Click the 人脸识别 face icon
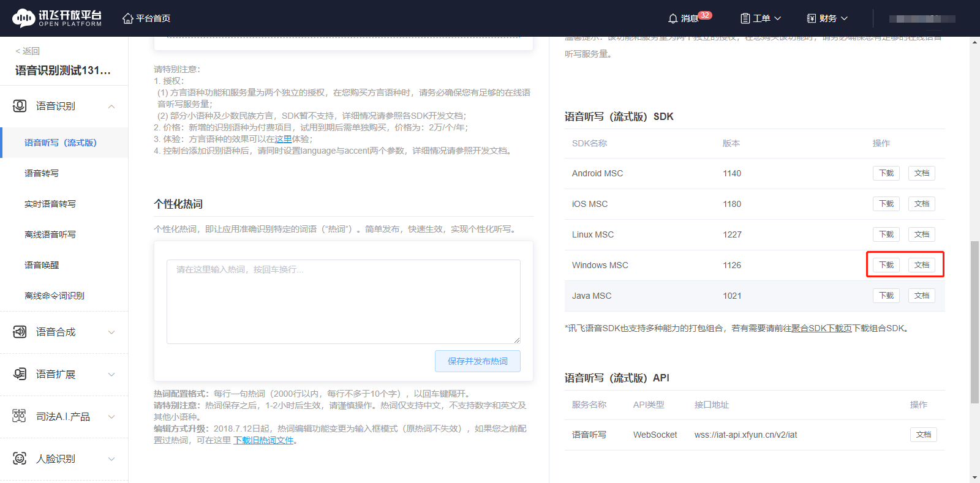980x483 pixels. click(x=20, y=459)
